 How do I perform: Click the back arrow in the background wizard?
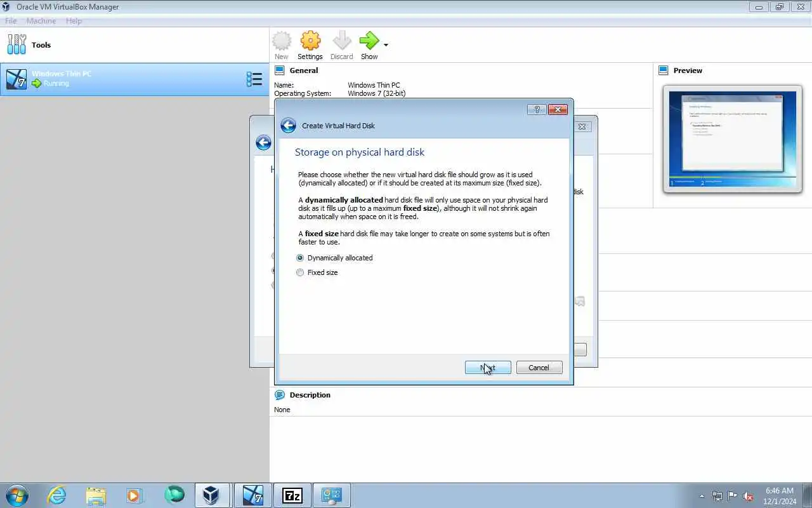(x=263, y=142)
